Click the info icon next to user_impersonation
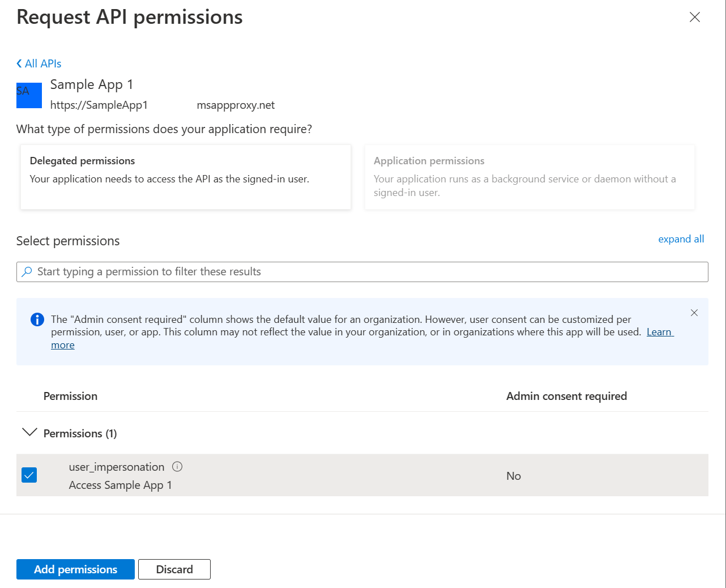 point(177,466)
